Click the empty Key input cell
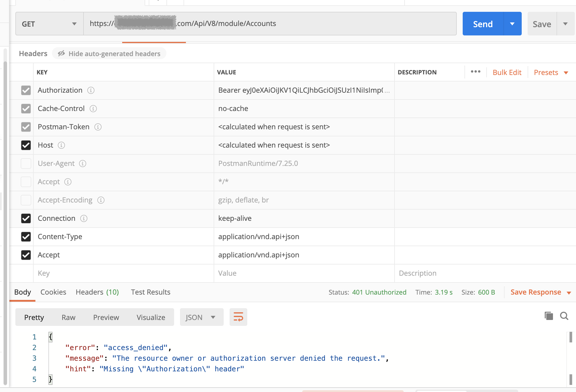 tap(123, 273)
